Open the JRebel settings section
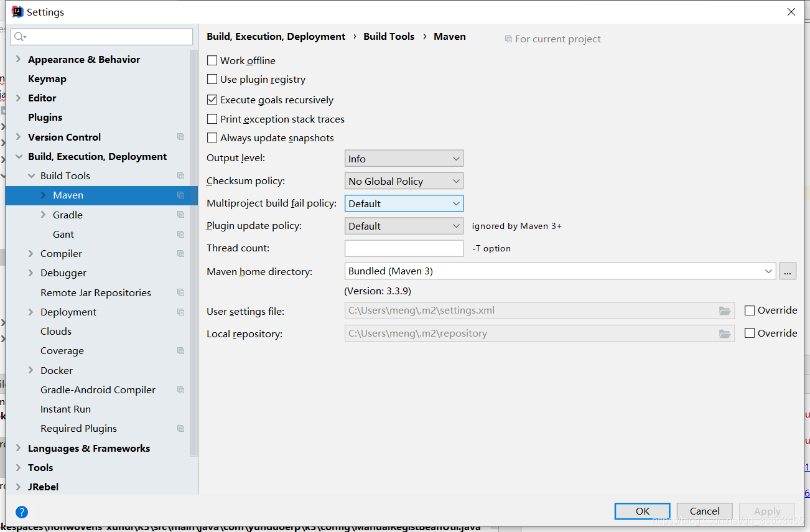 pyautogui.click(x=43, y=487)
